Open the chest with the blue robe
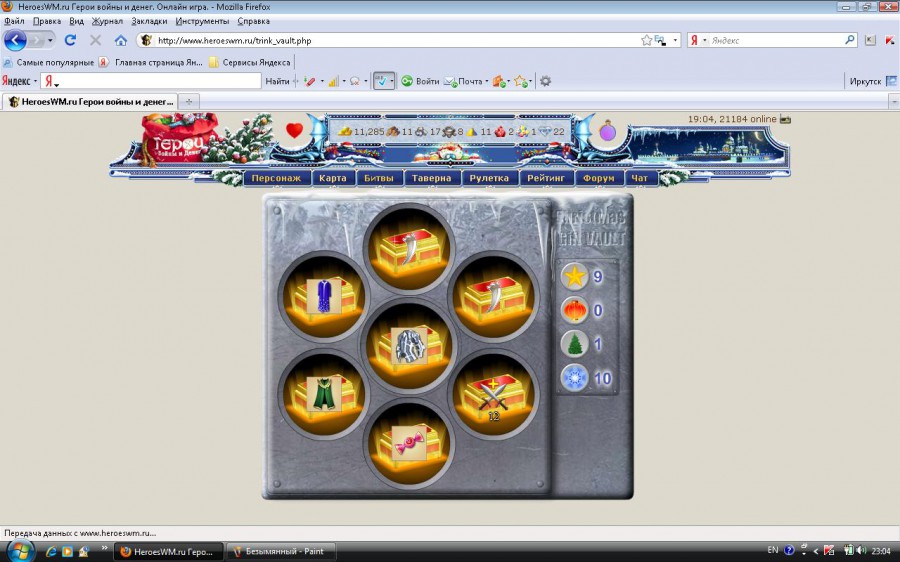900x562 pixels. pos(324,297)
